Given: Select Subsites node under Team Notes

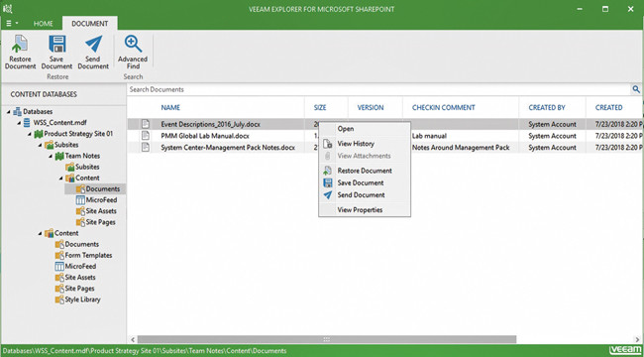Looking at the screenshot, I should pos(82,167).
